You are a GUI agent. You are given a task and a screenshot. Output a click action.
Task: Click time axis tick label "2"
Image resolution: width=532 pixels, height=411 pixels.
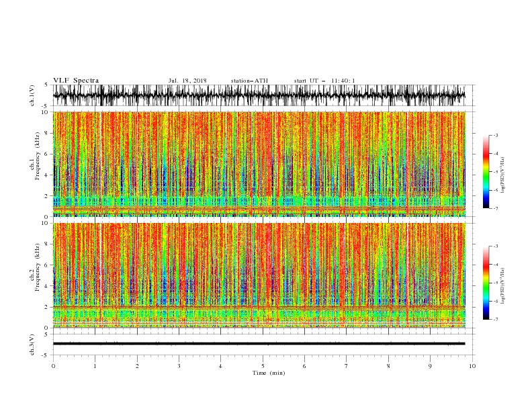(x=137, y=366)
